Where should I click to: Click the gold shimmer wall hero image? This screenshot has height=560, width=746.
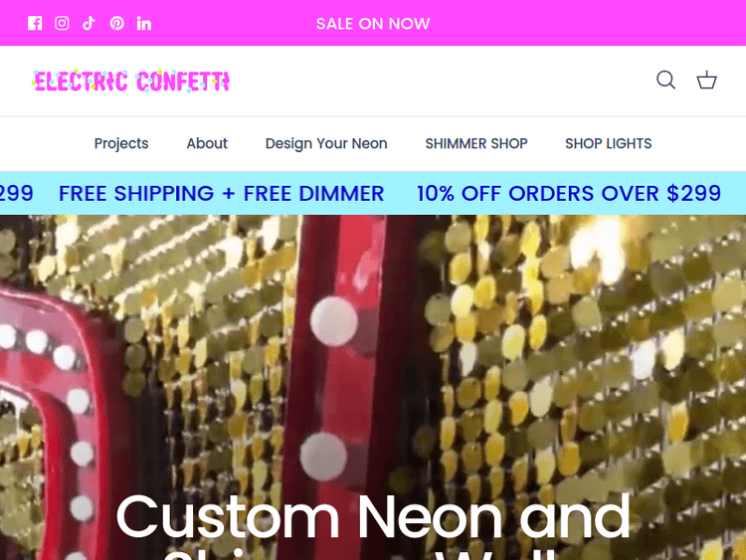(571, 357)
